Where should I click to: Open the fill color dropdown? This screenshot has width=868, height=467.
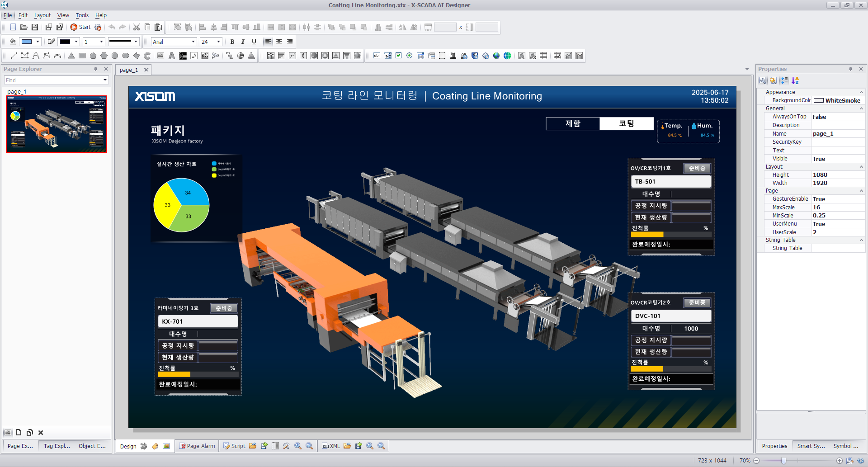pyautogui.click(x=38, y=42)
